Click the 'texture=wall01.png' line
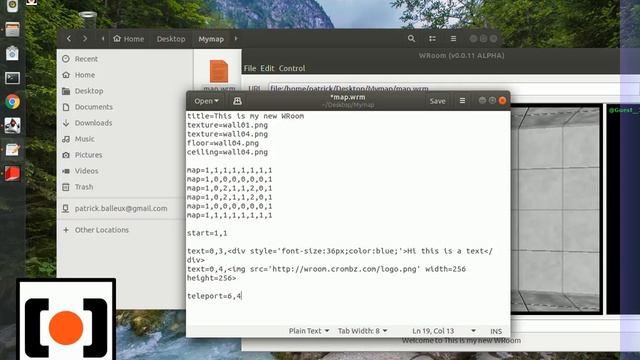The height and width of the screenshot is (360, 640). click(x=227, y=125)
